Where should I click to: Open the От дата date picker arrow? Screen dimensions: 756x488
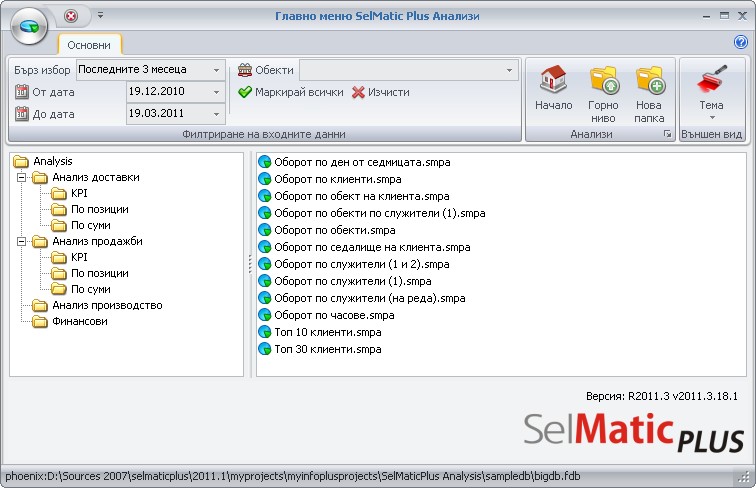216,92
